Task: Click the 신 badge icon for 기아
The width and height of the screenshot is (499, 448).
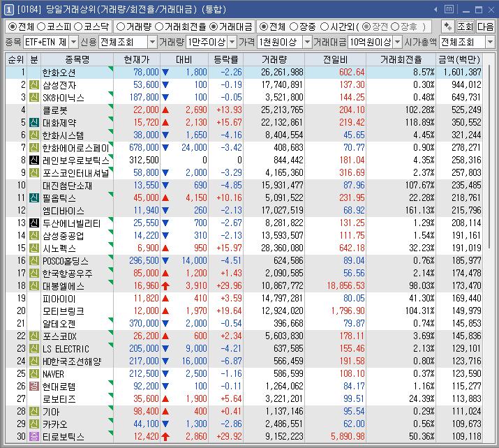Action: coord(34,412)
